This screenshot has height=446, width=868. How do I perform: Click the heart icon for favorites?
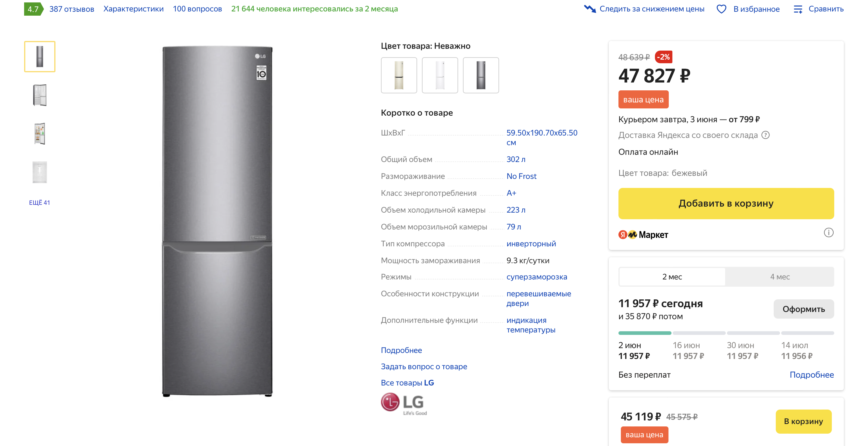pyautogui.click(x=721, y=9)
